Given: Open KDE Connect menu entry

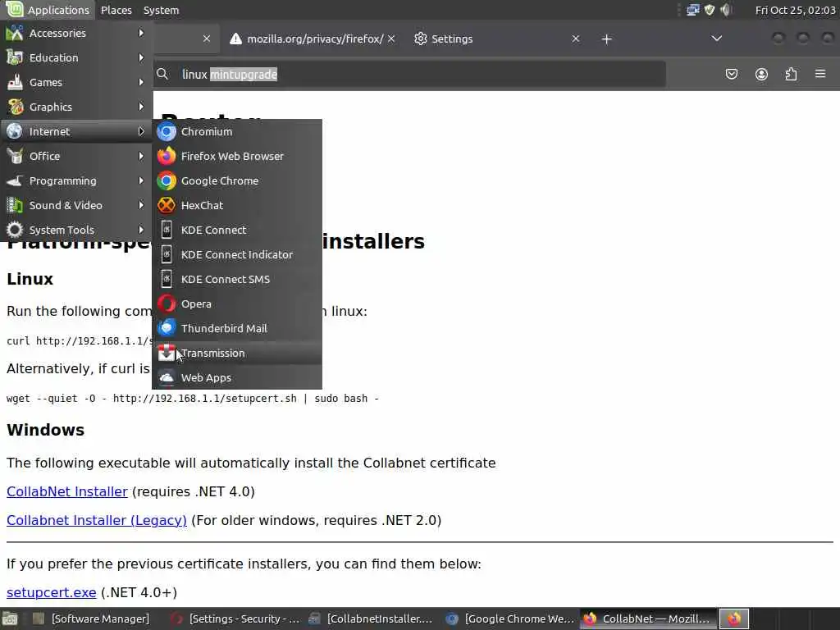Looking at the screenshot, I should 237,230.
